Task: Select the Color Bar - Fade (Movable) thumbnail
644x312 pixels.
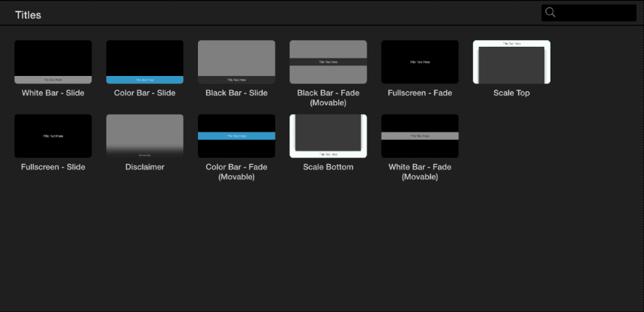Action: pyautogui.click(x=237, y=136)
